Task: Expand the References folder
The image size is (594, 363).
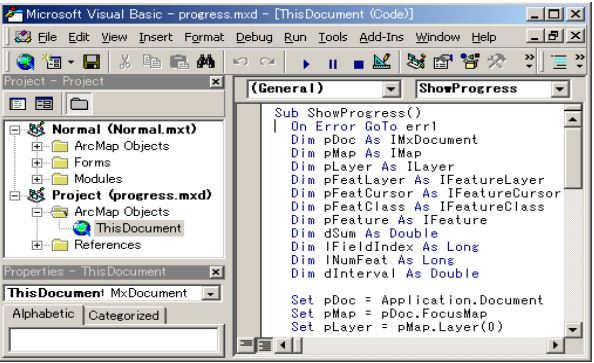Action: 37,245
